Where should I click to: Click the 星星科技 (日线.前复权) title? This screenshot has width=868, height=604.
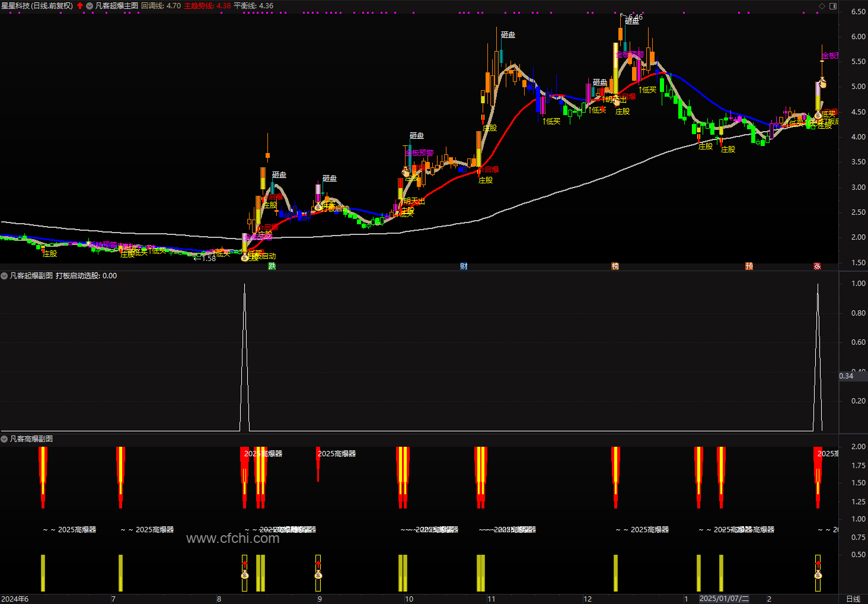click(x=37, y=6)
